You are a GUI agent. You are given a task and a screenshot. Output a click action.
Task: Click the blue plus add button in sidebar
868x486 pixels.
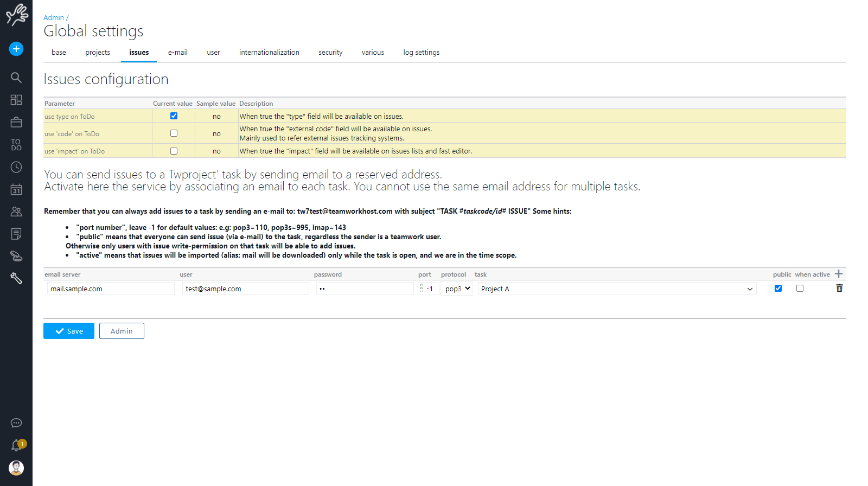16,49
